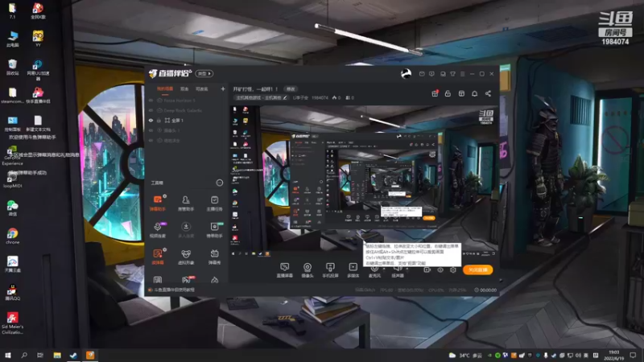Viewport: 644px width, 362px height.
Task: Add a new scene with plus icon
Action: pos(223,88)
